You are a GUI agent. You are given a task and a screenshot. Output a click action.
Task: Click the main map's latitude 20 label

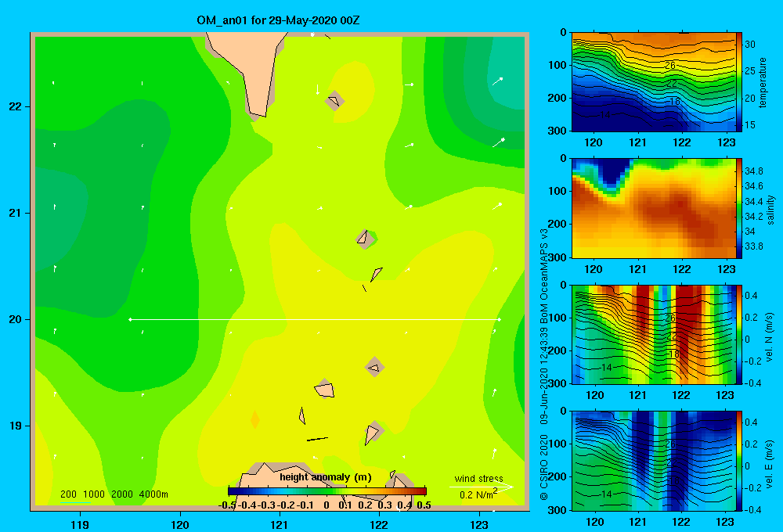[16, 319]
